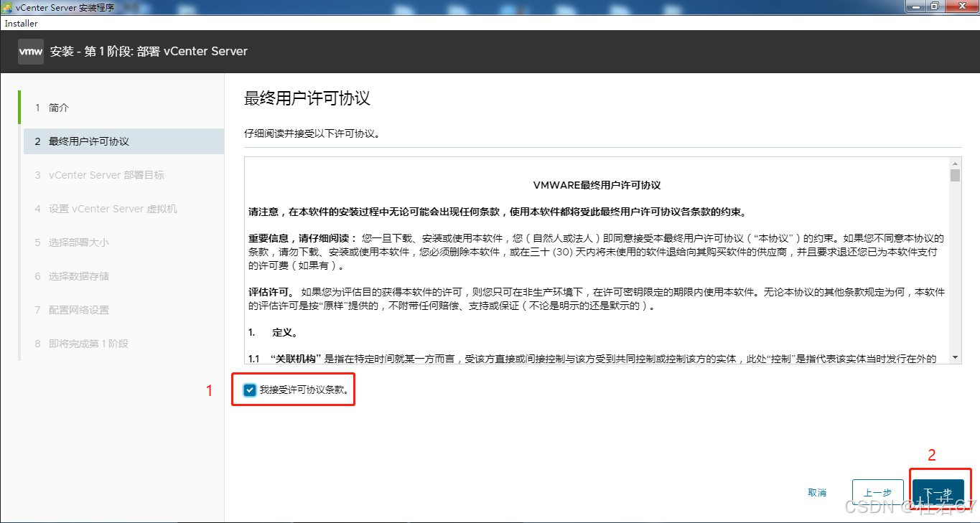
Task: Click 下一步 to continue
Action: [938, 493]
